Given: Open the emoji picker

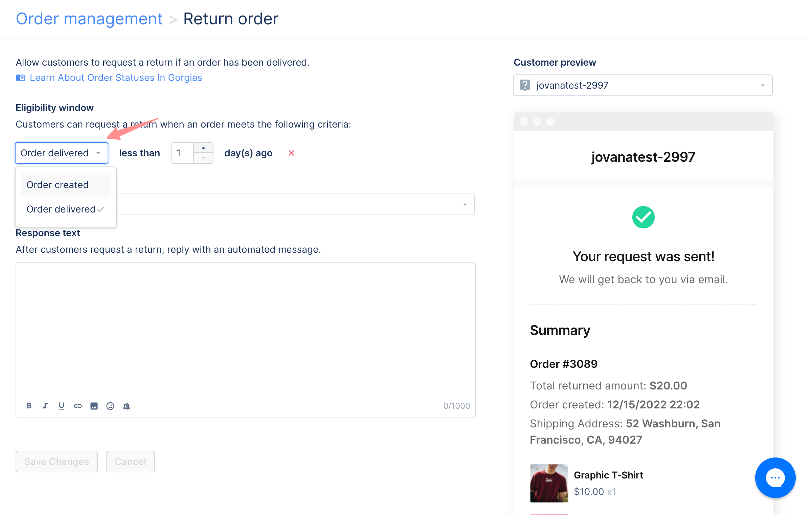Looking at the screenshot, I should click(x=110, y=406).
